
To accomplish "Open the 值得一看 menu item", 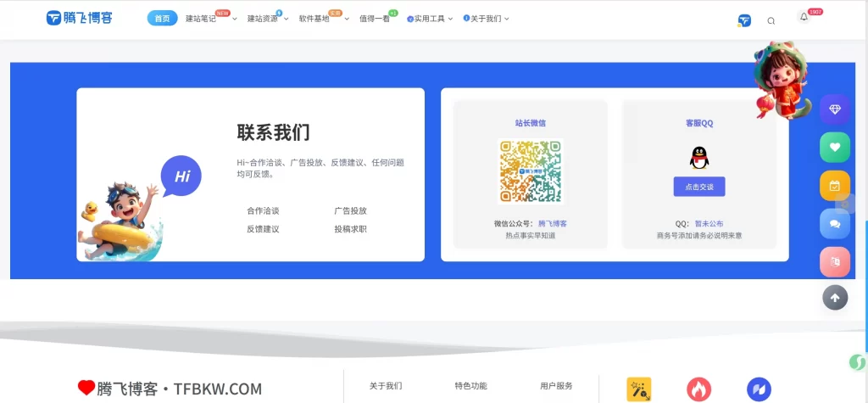I will click(x=374, y=19).
